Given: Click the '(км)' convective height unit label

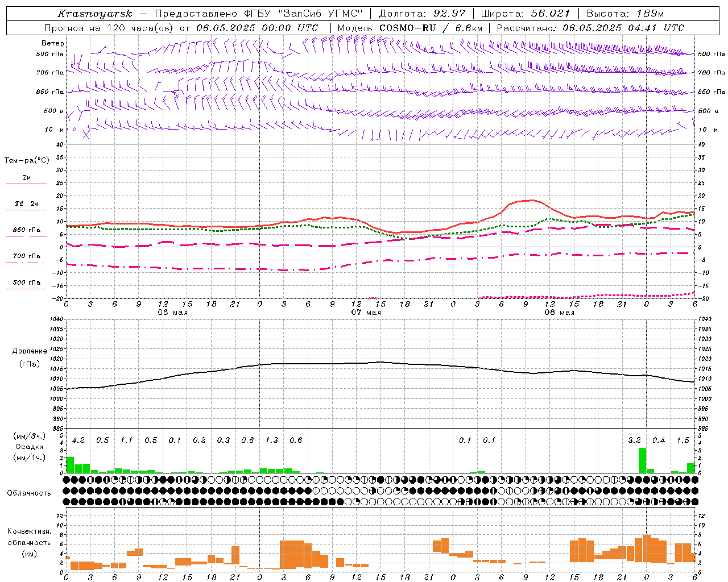Looking at the screenshot, I should pos(29,554).
